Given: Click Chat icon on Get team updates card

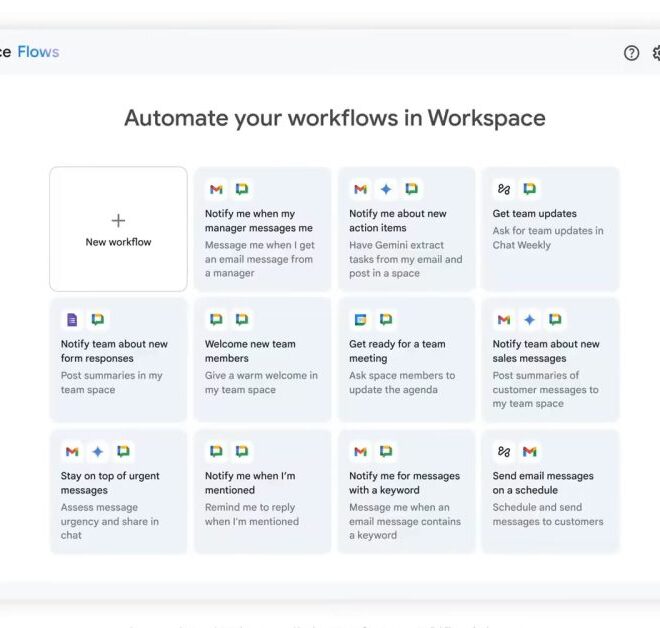Looking at the screenshot, I should [x=530, y=189].
